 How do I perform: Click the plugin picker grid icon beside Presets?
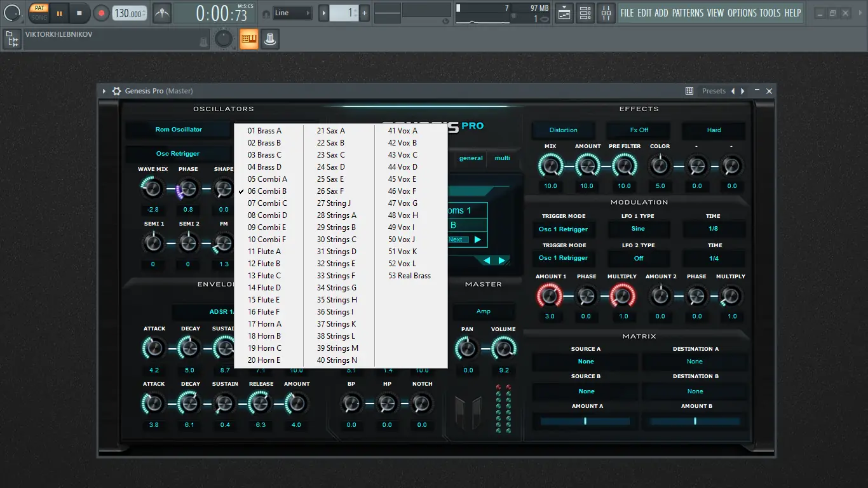click(689, 91)
